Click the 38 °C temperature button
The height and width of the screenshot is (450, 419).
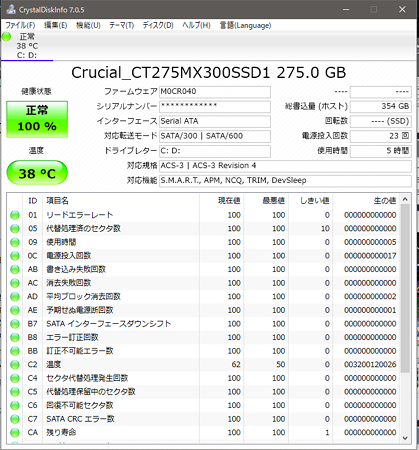(x=37, y=173)
